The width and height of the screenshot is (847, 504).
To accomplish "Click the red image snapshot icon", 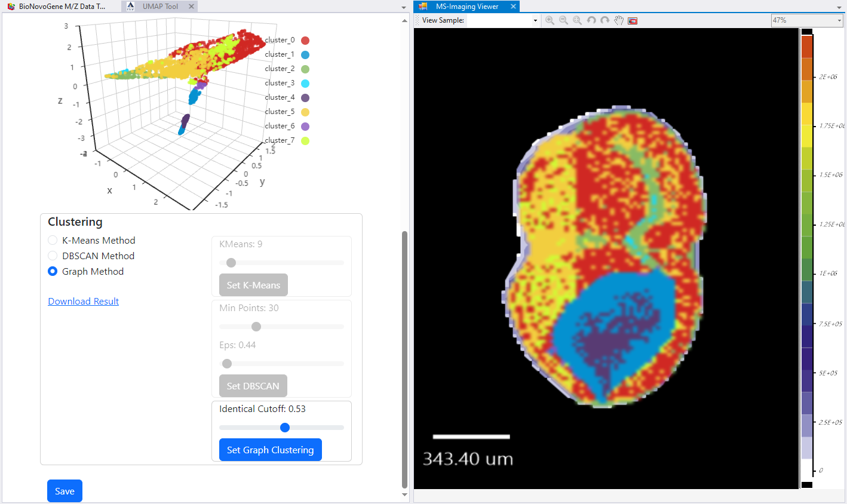I will (x=633, y=21).
